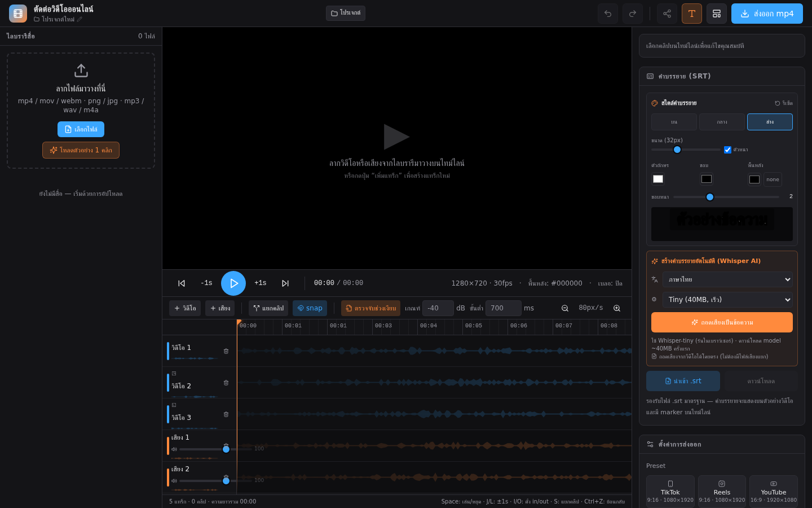Click the palette icon beside สไตล์คำบรรยาย
Screen dimensions: 812x508
coord(655,103)
